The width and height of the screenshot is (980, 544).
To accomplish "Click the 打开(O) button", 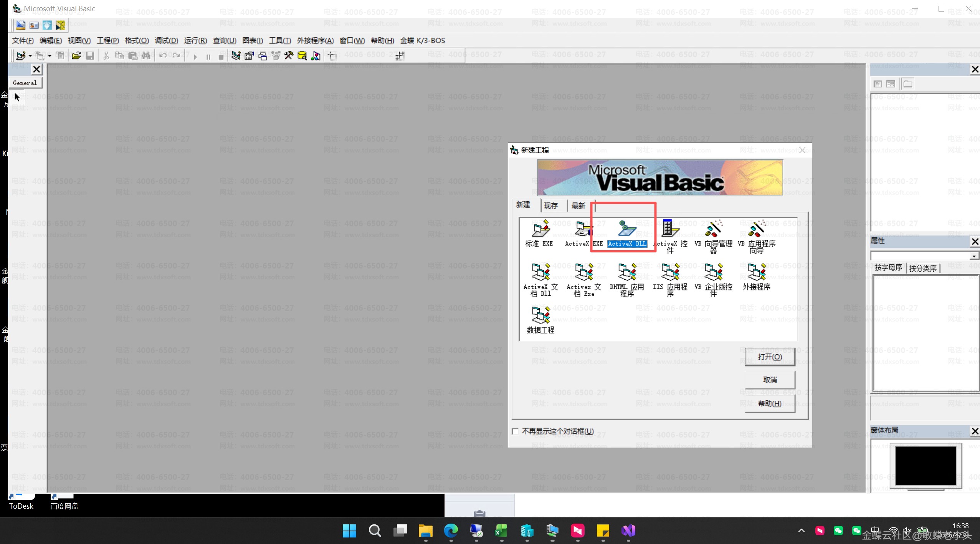I will click(x=770, y=357).
